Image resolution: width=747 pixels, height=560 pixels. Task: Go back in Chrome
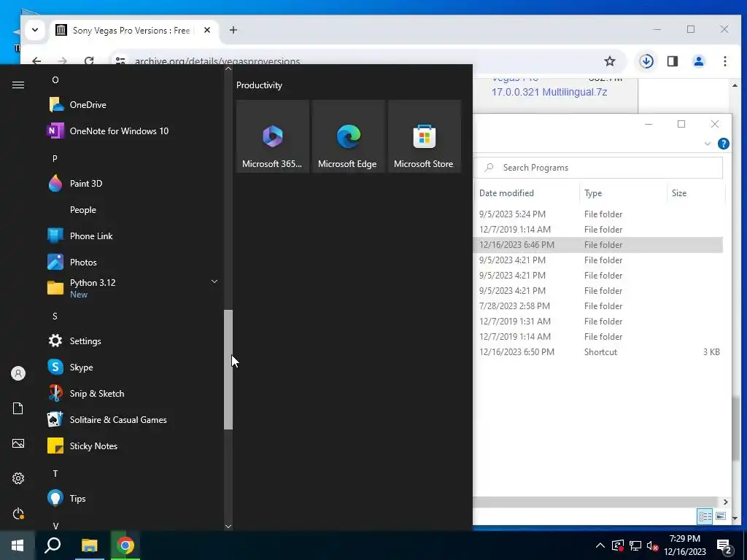pyautogui.click(x=36, y=61)
